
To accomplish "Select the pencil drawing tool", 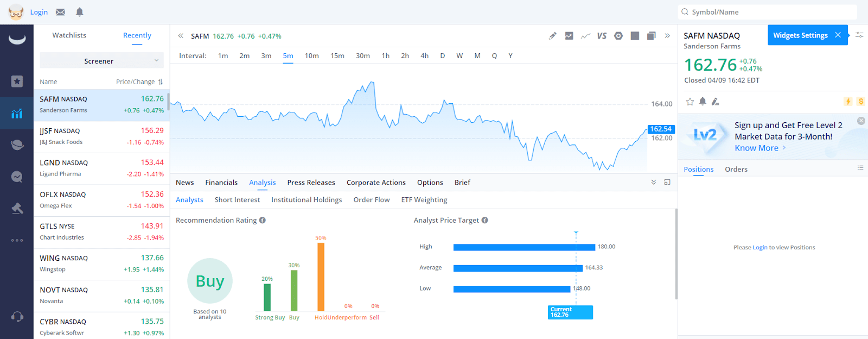I will (552, 36).
